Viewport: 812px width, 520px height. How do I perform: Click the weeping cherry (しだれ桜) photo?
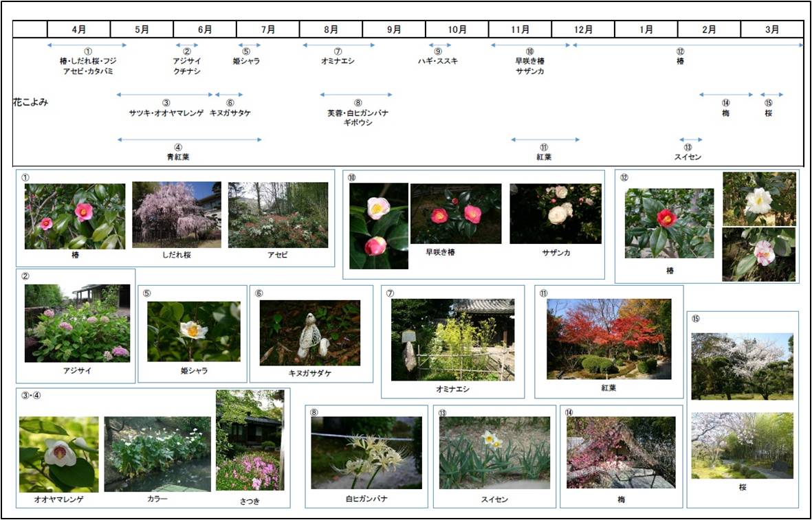tap(177, 214)
